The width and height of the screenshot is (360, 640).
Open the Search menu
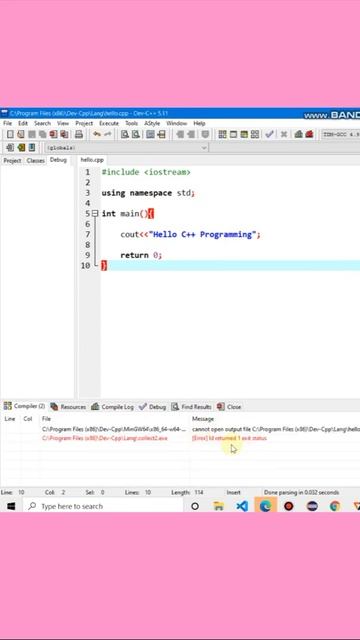pyautogui.click(x=42, y=123)
